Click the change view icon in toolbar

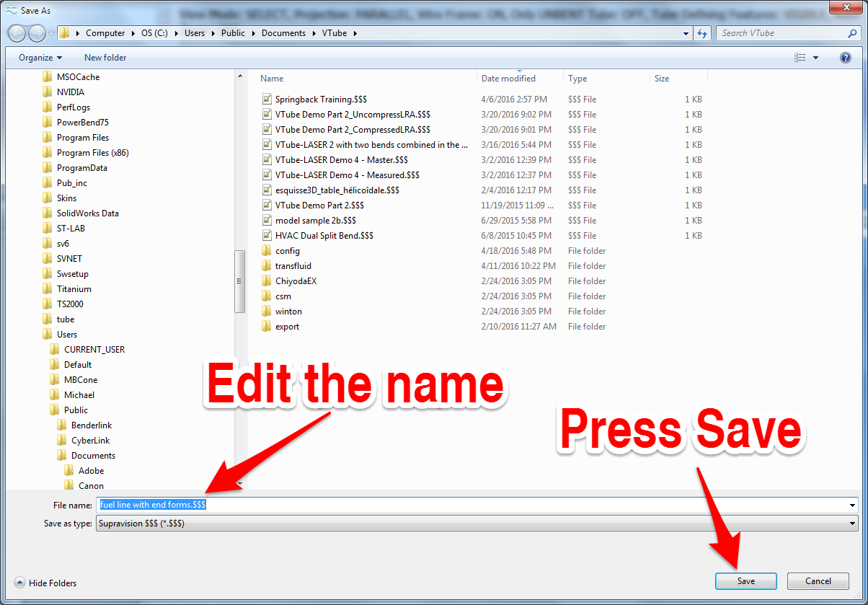[x=800, y=58]
